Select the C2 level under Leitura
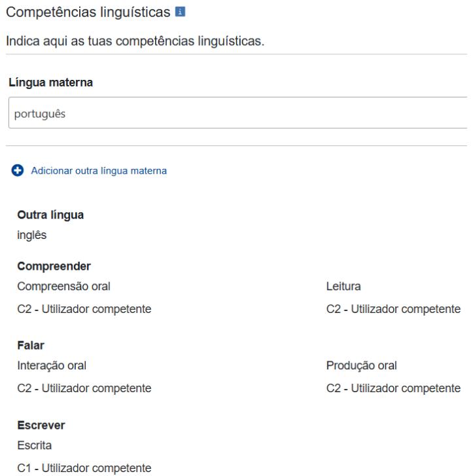 [393, 310]
